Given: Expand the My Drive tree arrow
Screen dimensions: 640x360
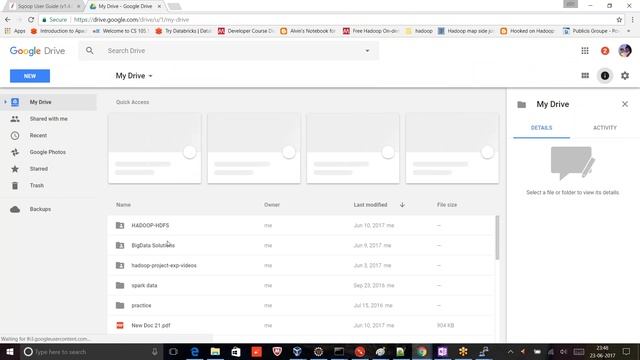Looking at the screenshot, I should (x=5, y=102).
